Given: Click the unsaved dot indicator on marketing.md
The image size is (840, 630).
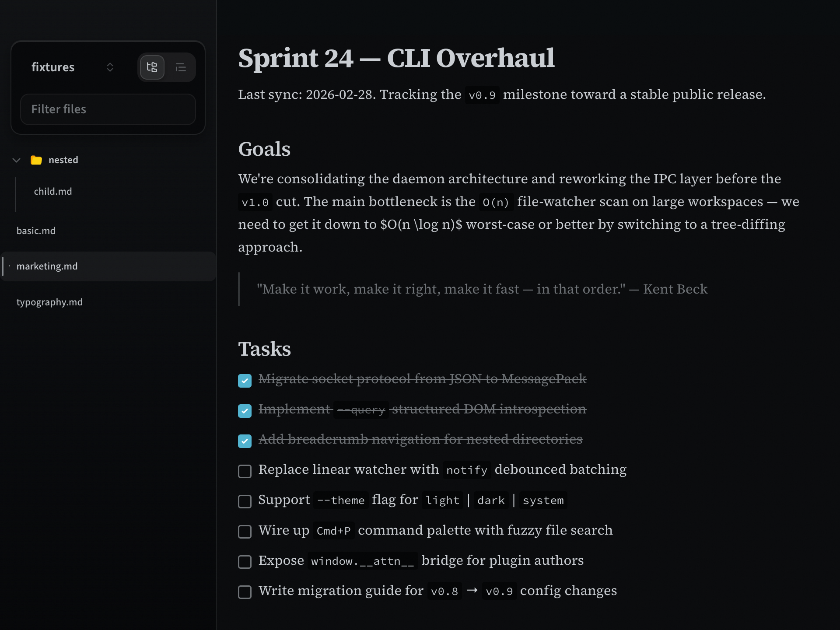Looking at the screenshot, I should click(x=9, y=266).
